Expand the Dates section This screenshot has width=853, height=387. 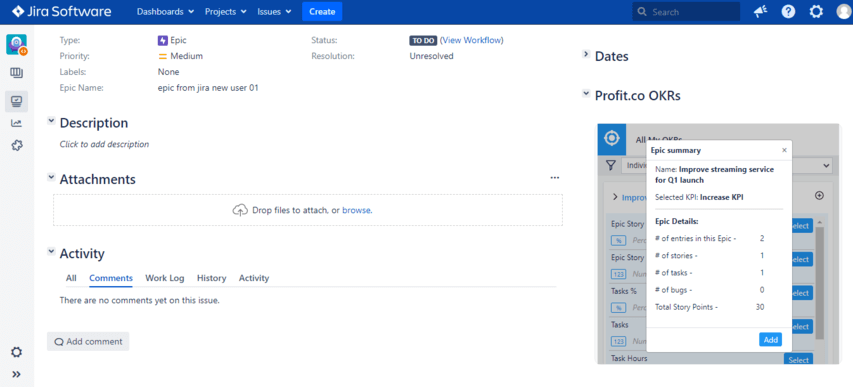point(586,54)
